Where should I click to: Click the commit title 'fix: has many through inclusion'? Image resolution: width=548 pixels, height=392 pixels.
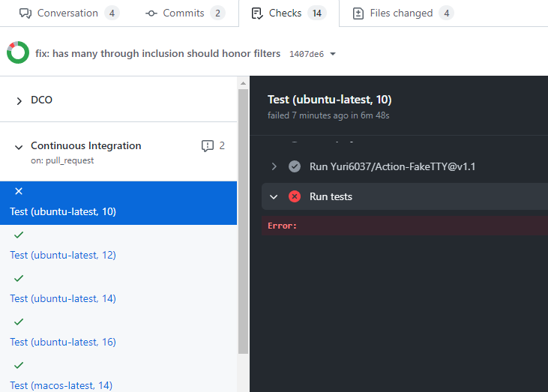[157, 53]
